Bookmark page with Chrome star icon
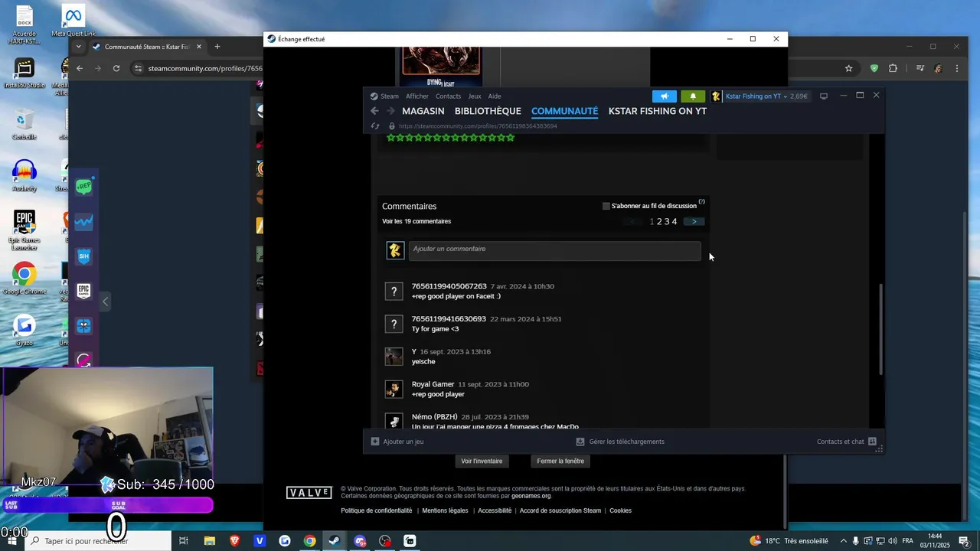 coord(848,68)
